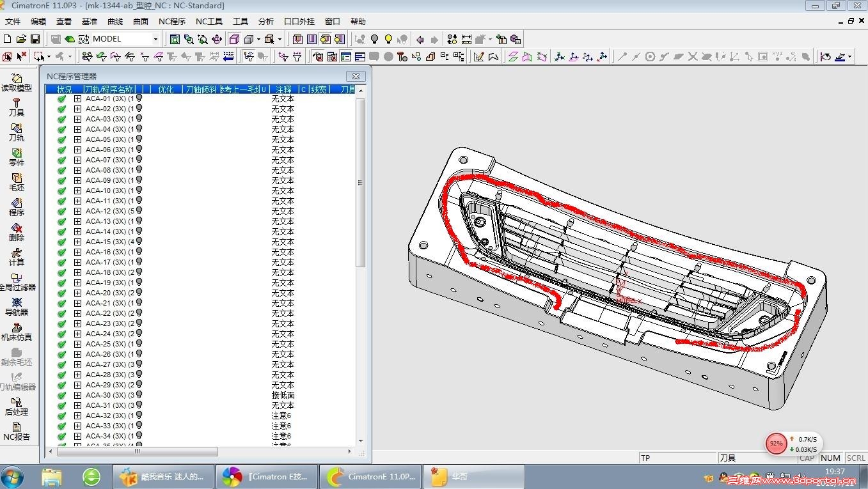Toggle light bulb for ACA-12 toolpath

click(x=139, y=211)
